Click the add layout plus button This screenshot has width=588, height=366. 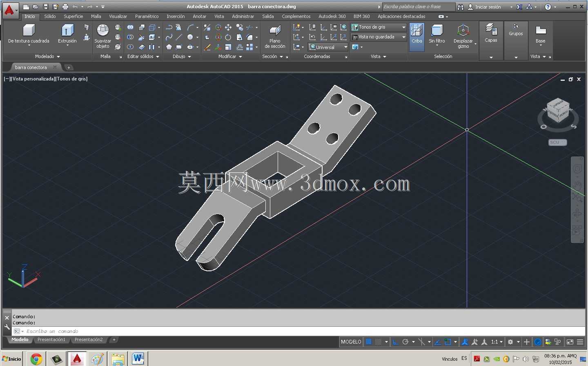point(114,339)
